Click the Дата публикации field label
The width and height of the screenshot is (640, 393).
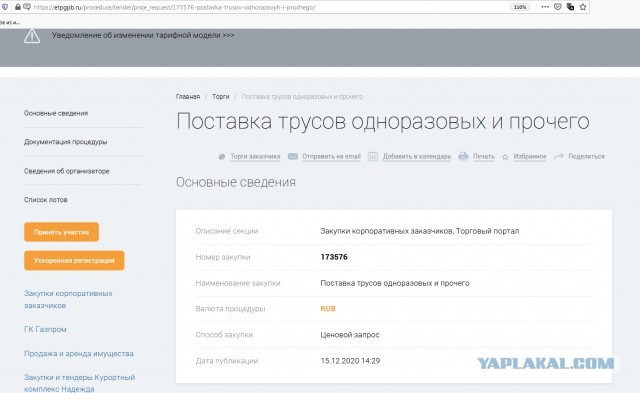227,361
